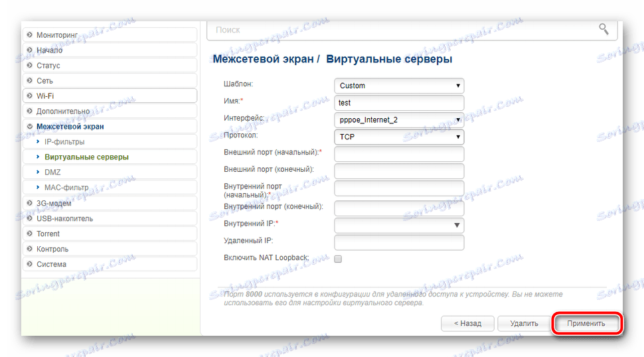Collapse Межсетевой экран via its arrow icon
This screenshot has height=357, width=644.
pyautogui.click(x=30, y=126)
